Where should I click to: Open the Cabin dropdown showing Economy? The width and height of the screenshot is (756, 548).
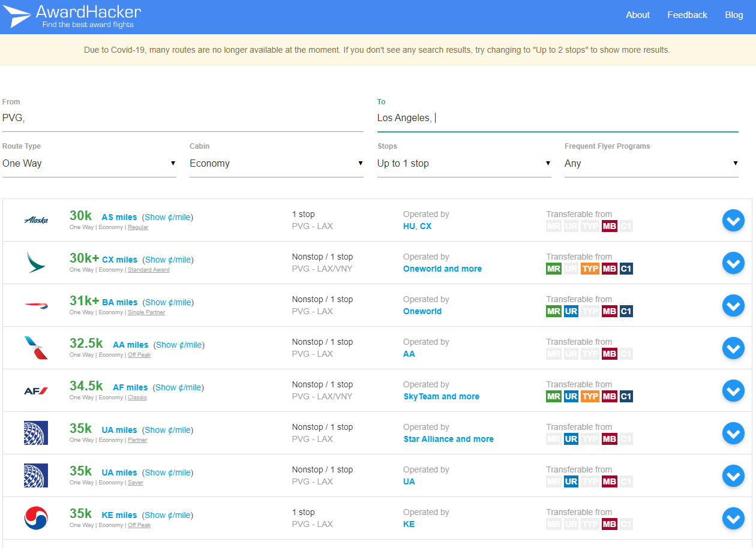click(x=277, y=163)
